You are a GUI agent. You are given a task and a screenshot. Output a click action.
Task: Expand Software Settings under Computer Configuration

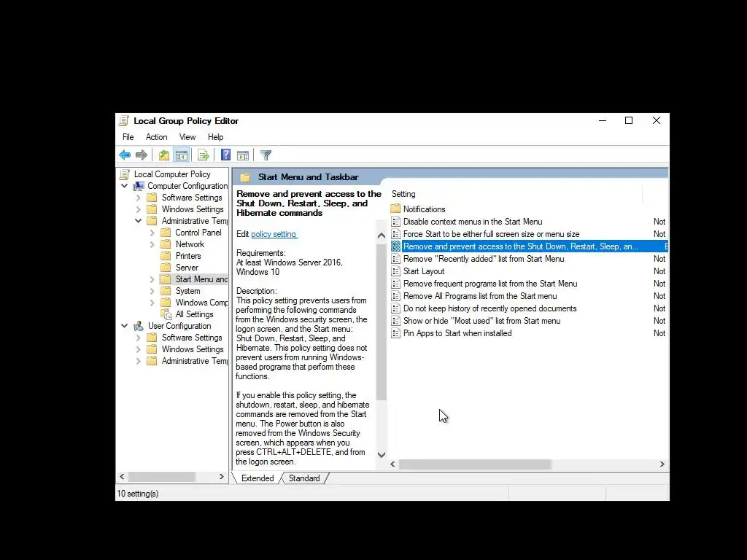[138, 197]
